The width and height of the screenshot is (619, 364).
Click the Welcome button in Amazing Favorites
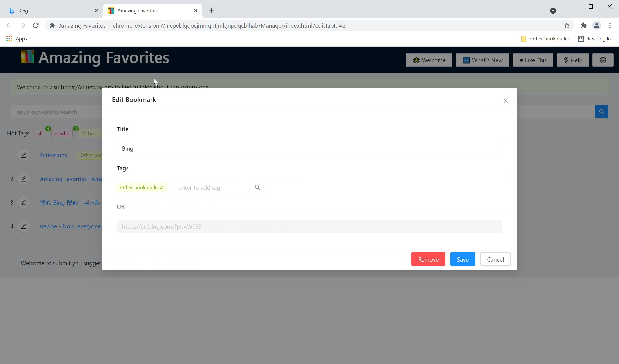pyautogui.click(x=429, y=60)
